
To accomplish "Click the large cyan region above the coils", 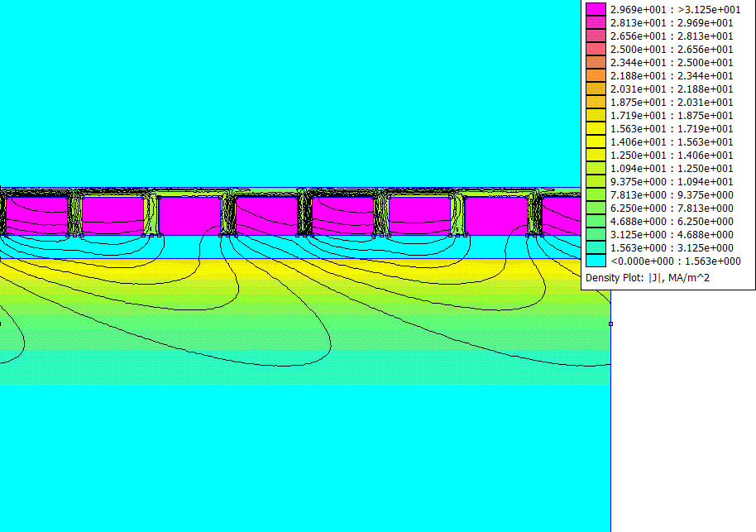I will click(289, 91).
